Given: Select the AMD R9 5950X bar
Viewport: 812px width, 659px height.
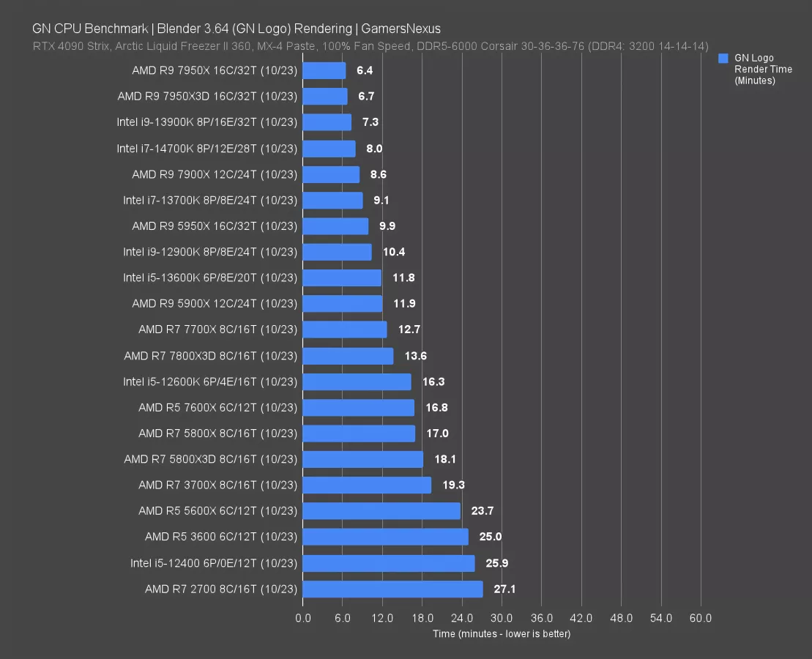Looking at the screenshot, I should pos(335,226).
